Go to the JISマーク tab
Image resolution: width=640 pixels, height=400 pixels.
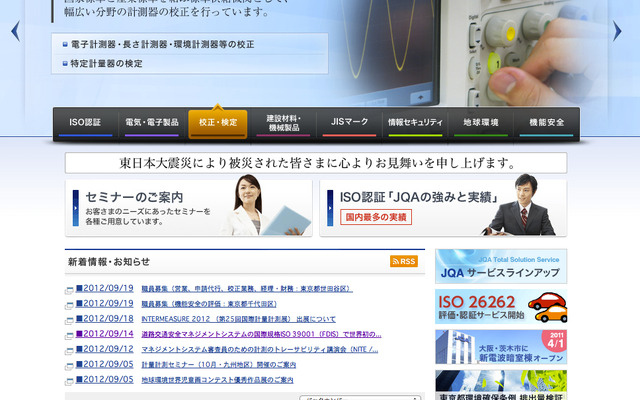pyautogui.click(x=349, y=124)
